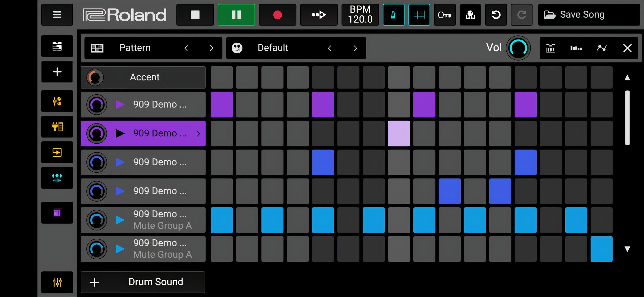Click the undo icon in toolbar

[495, 15]
